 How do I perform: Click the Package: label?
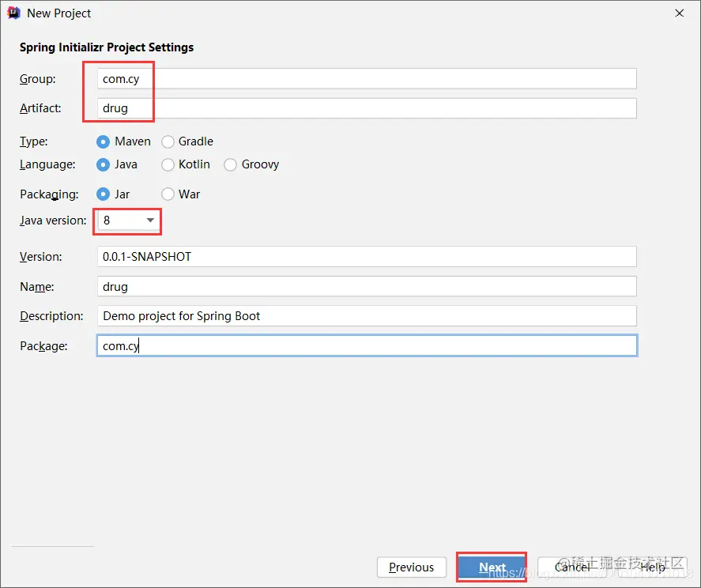tap(43, 346)
